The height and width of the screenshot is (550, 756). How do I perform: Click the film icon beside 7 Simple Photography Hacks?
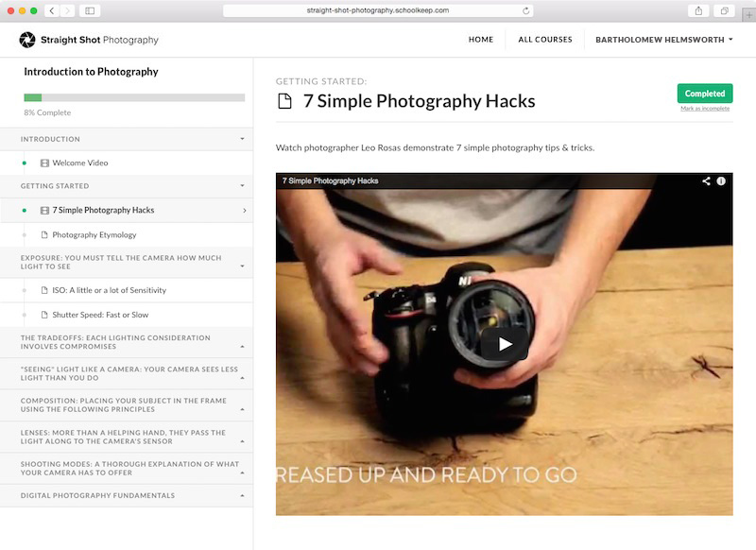pos(44,210)
